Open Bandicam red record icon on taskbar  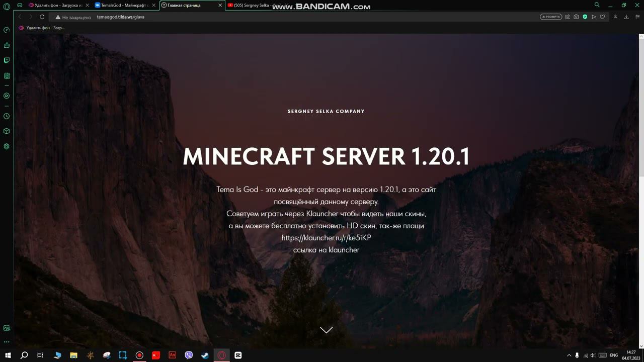click(139, 355)
